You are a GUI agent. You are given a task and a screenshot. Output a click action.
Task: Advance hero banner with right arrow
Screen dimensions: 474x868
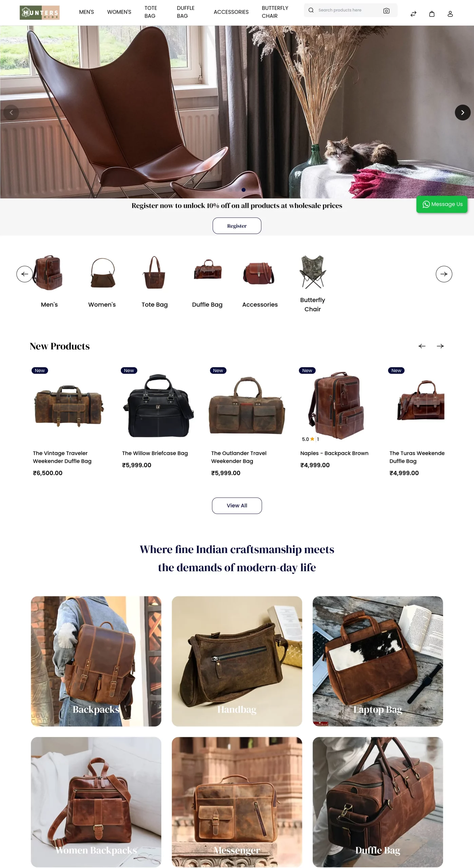coord(462,113)
